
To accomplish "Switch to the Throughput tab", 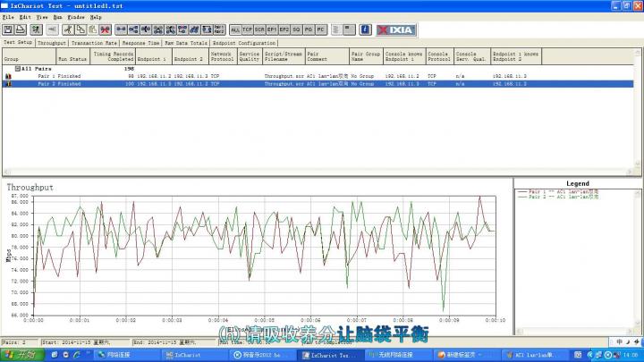I will tap(52, 43).
